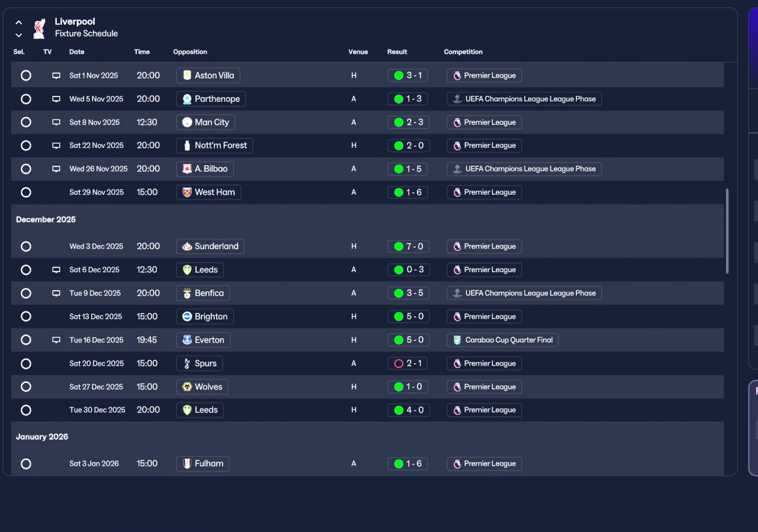Sort by the Venue column header
758x532 pixels.
tap(358, 52)
